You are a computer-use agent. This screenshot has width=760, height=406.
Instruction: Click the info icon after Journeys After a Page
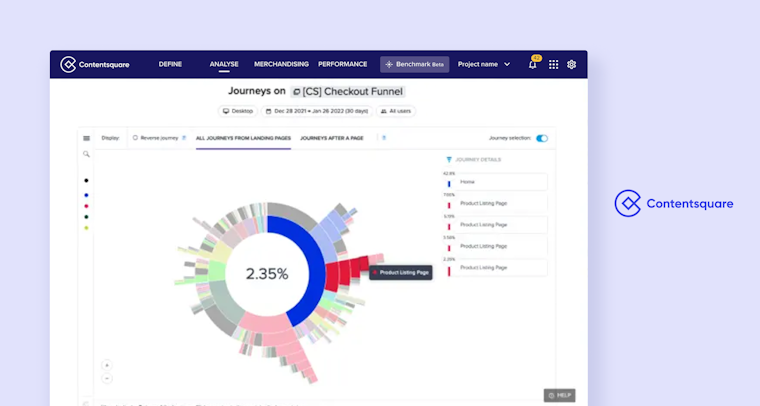click(x=384, y=138)
